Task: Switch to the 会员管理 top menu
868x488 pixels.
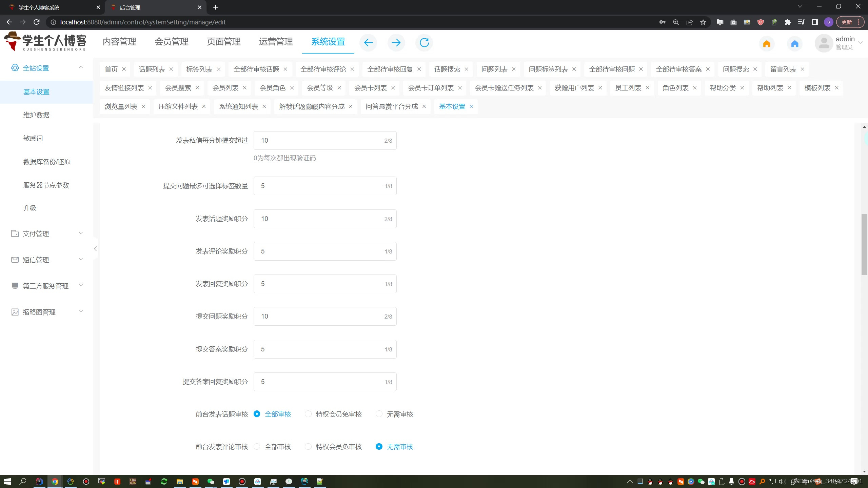Action: tap(172, 42)
